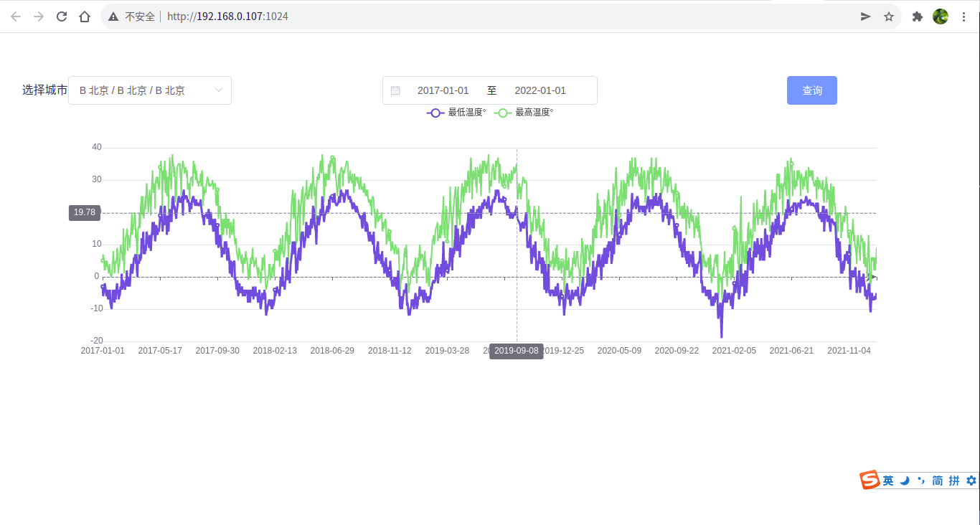
Task: Bookmark this page with the star icon
Action: [889, 16]
